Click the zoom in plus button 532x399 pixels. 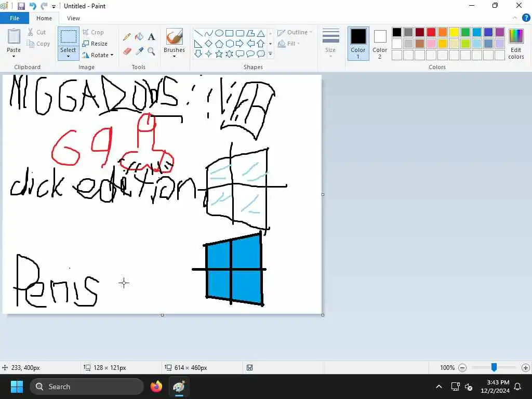526,367
